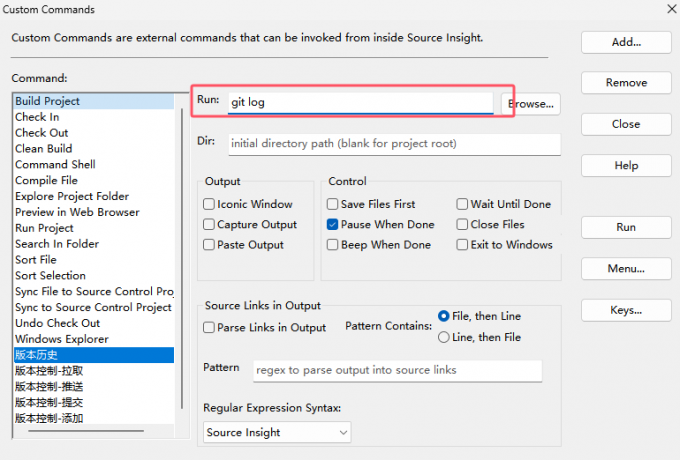Image resolution: width=680 pixels, height=460 pixels.
Task: Select 版本控制-拉取 in the command list
Action: [x=94, y=371]
